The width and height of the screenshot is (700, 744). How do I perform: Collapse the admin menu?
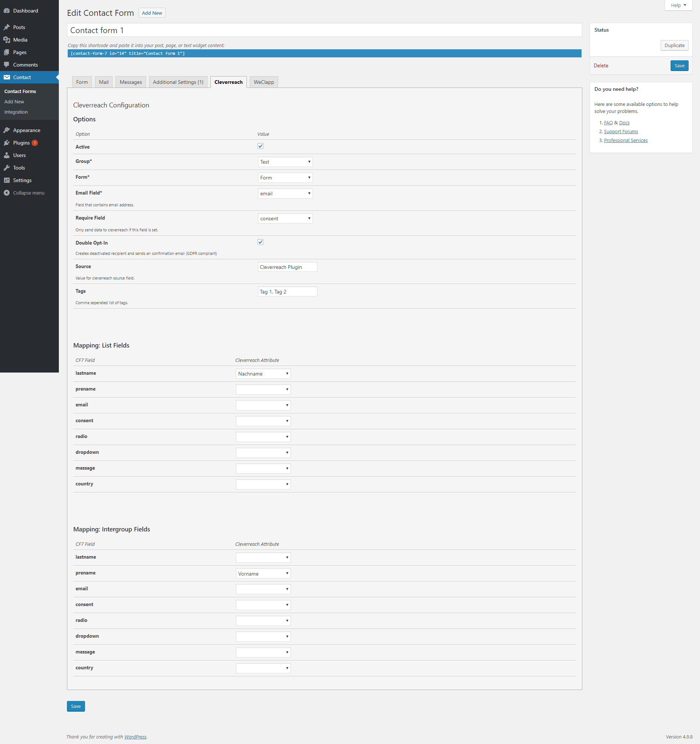pyautogui.click(x=24, y=193)
